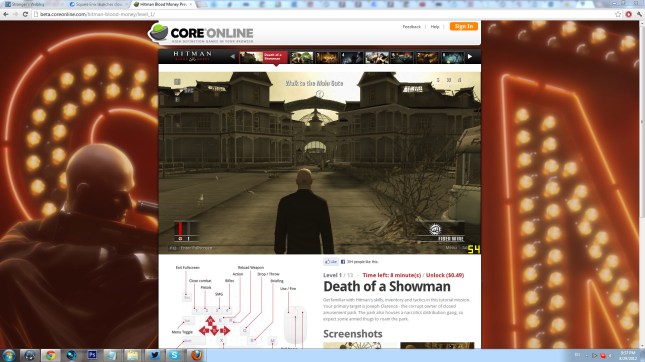This screenshot has height=362, width=645.
Task: Advance the level carousel with right arrow
Action: point(470,56)
